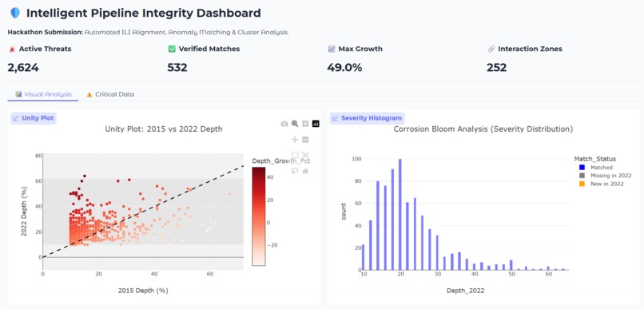The height and width of the screenshot is (309, 644).
Task: Click the 'Unity Plot: 2015 vs 2022 Depth' title
Action: (164, 129)
